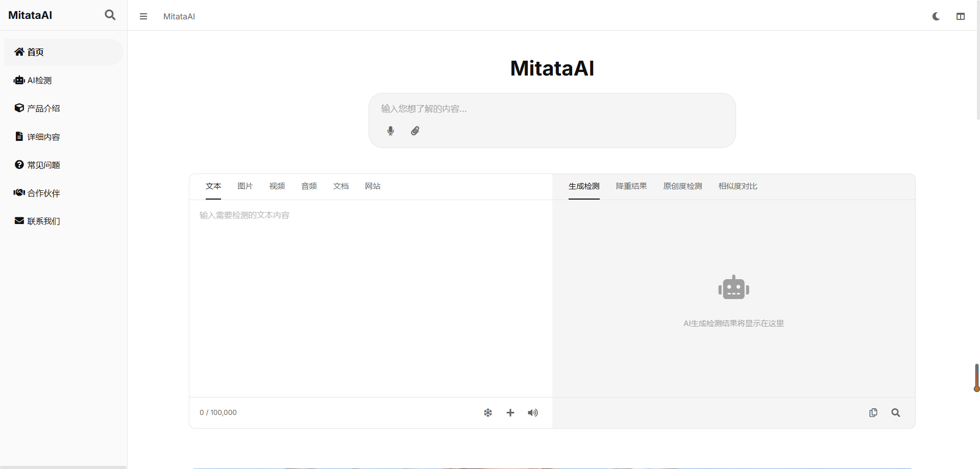Click the copy result icon
Image resolution: width=980 pixels, height=469 pixels.
tap(873, 413)
